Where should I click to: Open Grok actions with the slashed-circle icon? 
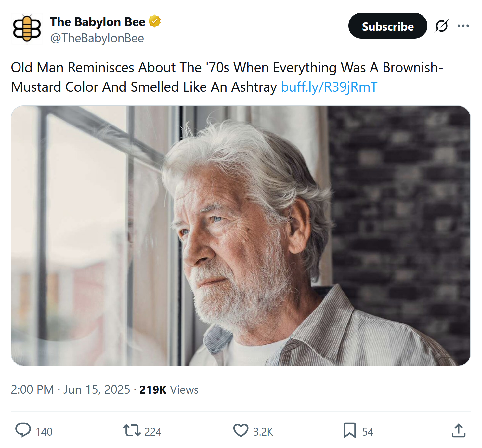[441, 26]
